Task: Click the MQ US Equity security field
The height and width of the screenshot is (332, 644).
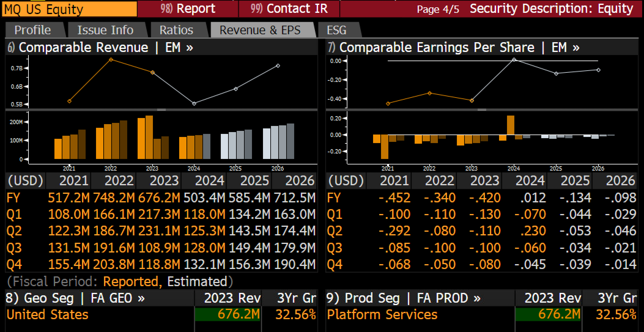Action: [69, 9]
